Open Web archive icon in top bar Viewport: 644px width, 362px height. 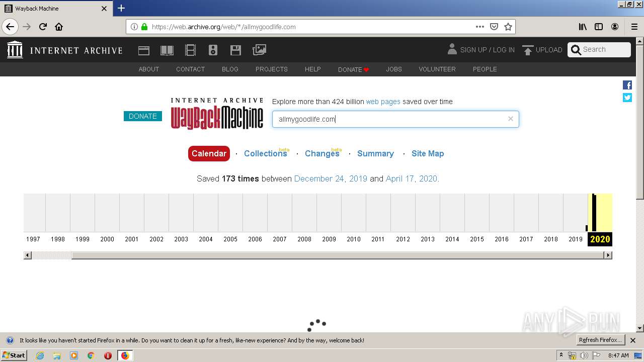pos(144,50)
